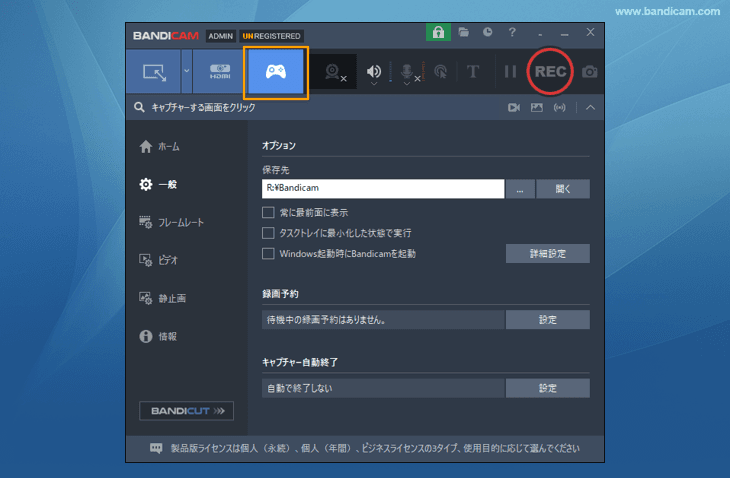
Task: Click the 開く open folder button
Action: coord(563,189)
